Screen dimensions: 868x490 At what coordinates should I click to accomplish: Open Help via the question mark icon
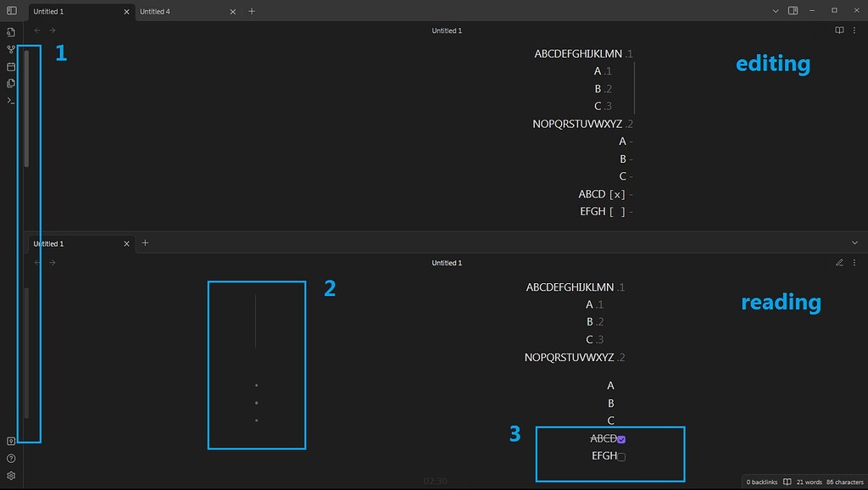pyautogui.click(x=10, y=458)
